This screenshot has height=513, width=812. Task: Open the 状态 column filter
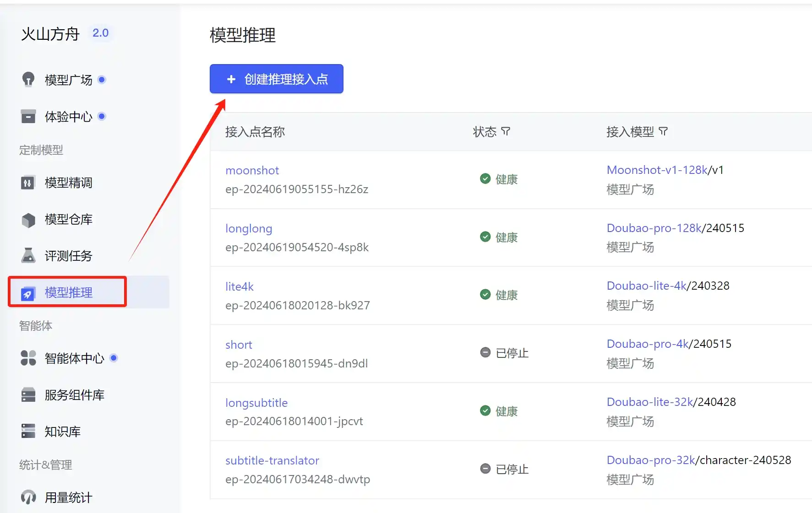[506, 132]
